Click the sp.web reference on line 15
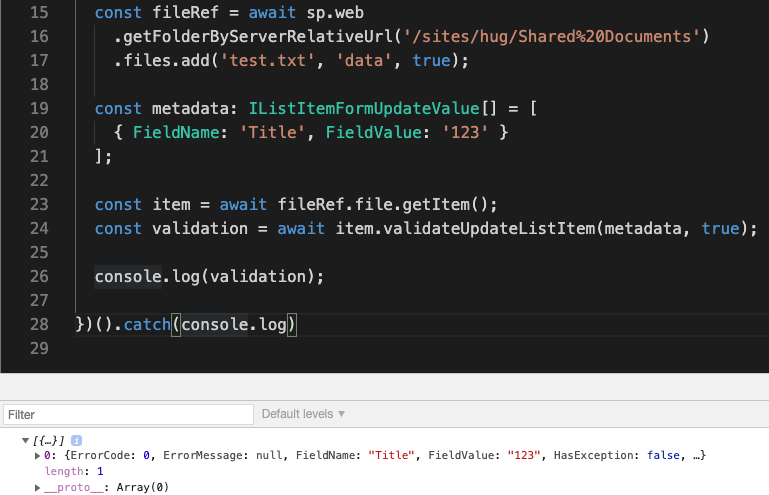Screen dimensions: 769x495 (335, 12)
